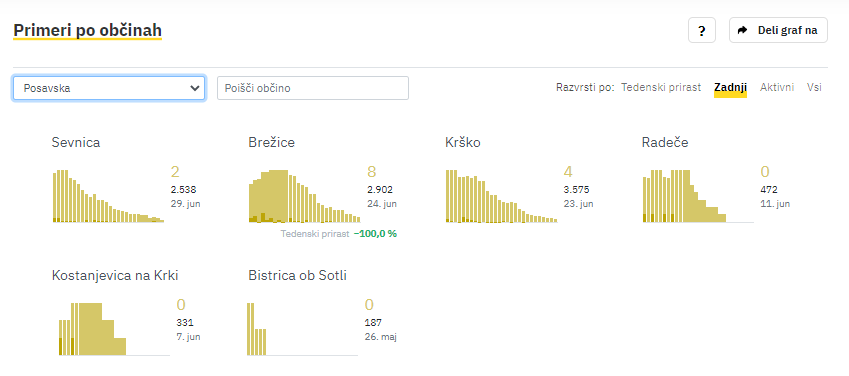Screen dimensions: 849x376
Task: Sort by Tedenski prirast
Action: 661,87
